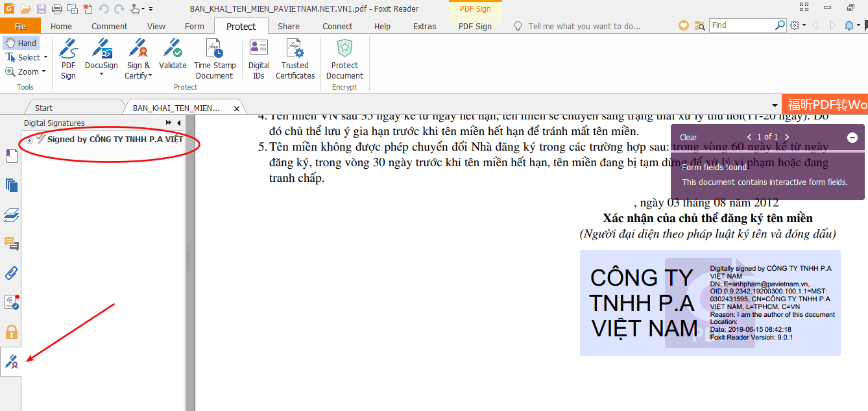The image size is (868, 411).
Task: Open the document tab list dropdown arrow
Action: 775,106
